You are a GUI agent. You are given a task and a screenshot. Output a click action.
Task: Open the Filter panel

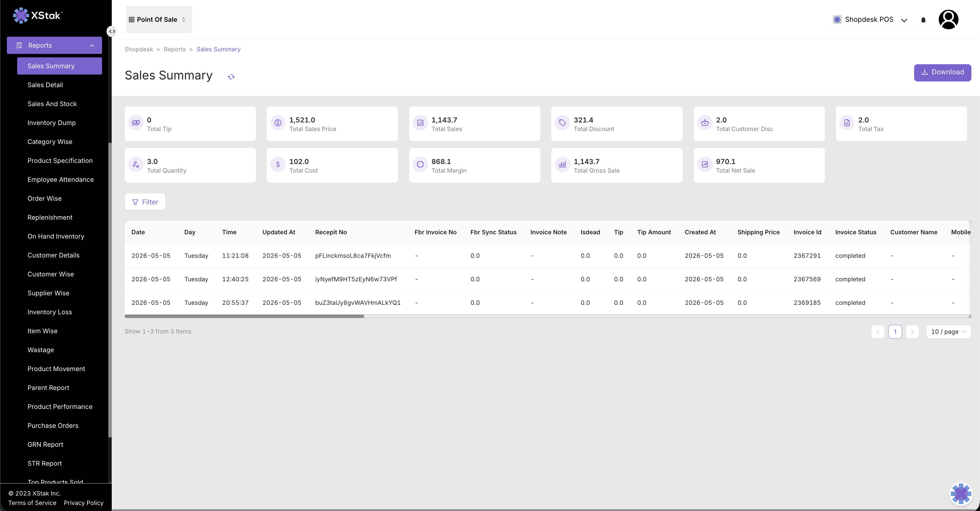145,202
